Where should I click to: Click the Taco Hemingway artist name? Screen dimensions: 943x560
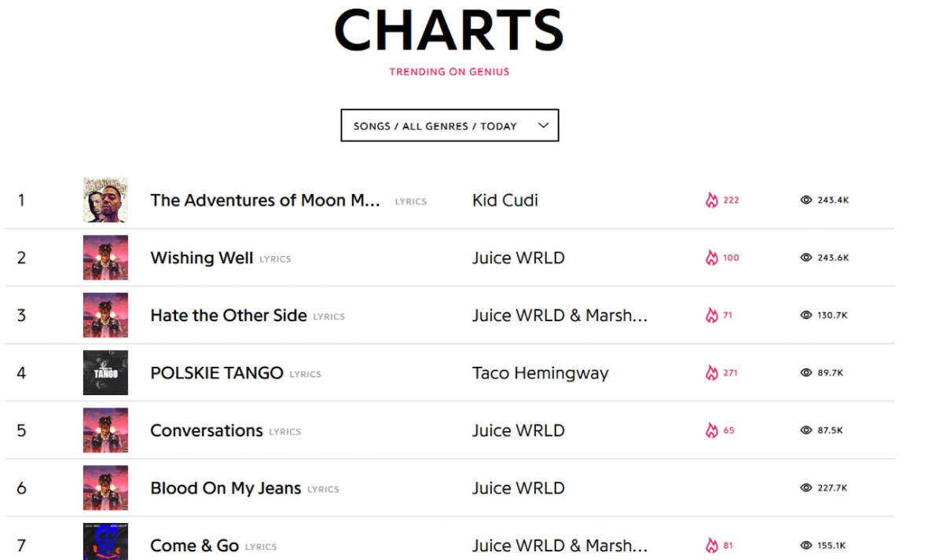tap(540, 373)
